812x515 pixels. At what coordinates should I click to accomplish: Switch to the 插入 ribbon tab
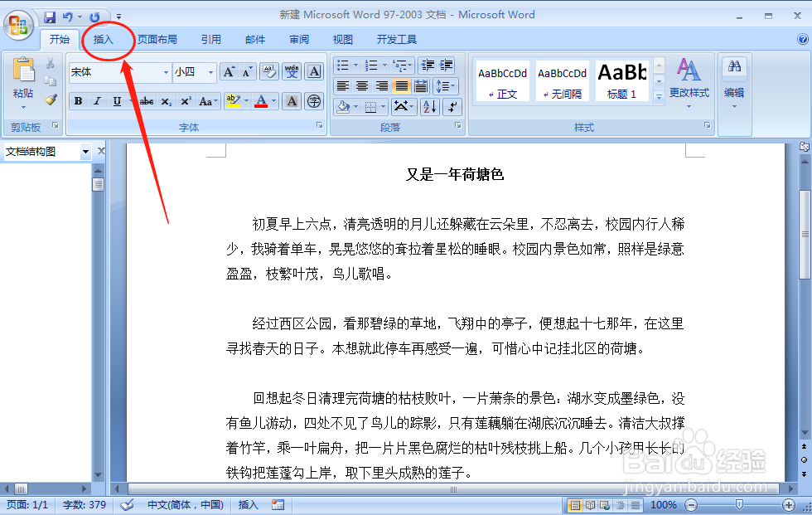click(x=104, y=38)
